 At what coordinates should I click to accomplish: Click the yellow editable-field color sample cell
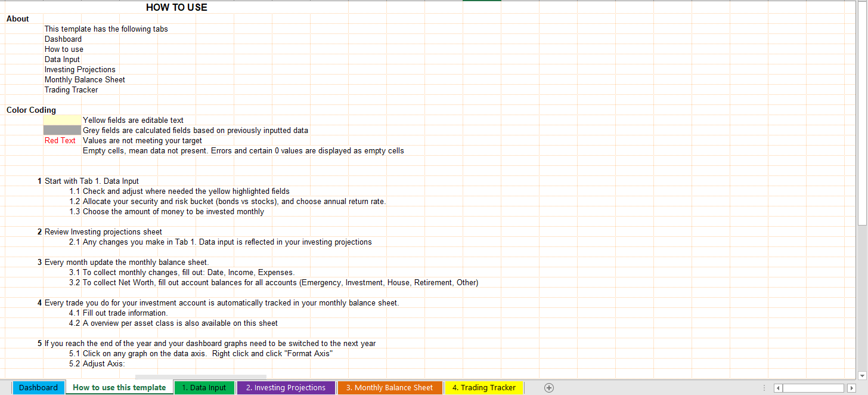point(62,121)
